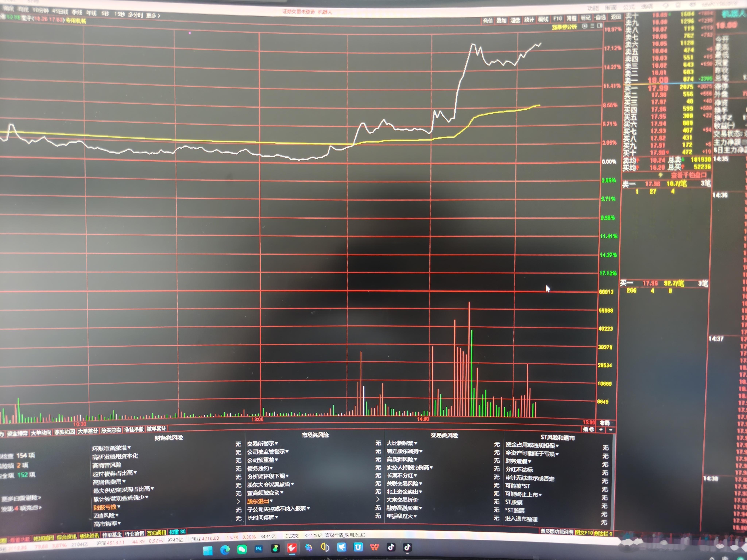Screen dimensions: 747x560
Task: Click the 布局 layout button
Action: point(605,423)
